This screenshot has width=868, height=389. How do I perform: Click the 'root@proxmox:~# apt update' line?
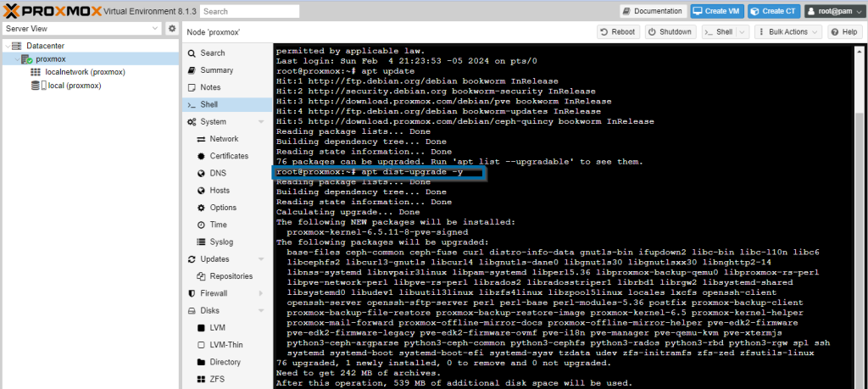[x=345, y=71]
